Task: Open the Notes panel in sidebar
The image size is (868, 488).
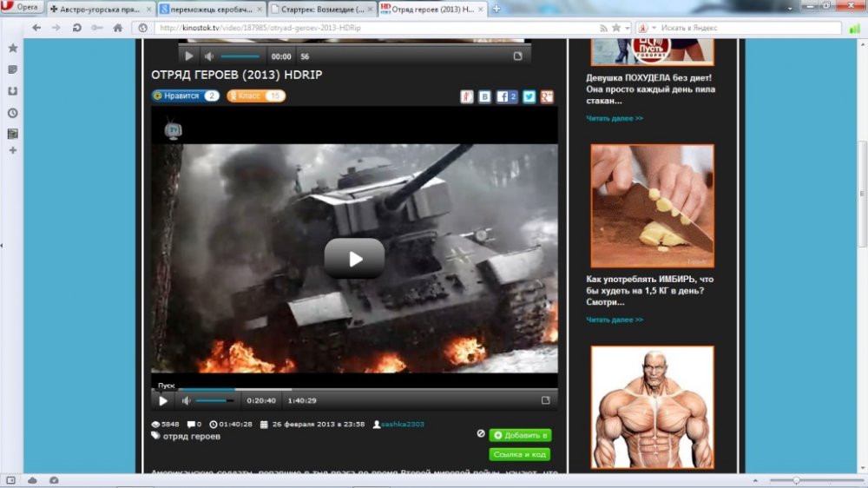Action: click(x=13, y=69)
